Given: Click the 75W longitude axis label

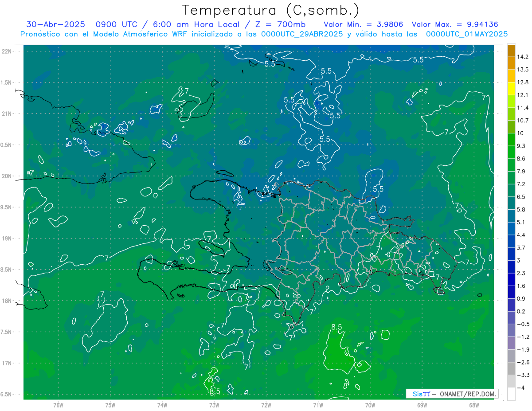Looking at the screenshot, I should (x=110, y=405).
